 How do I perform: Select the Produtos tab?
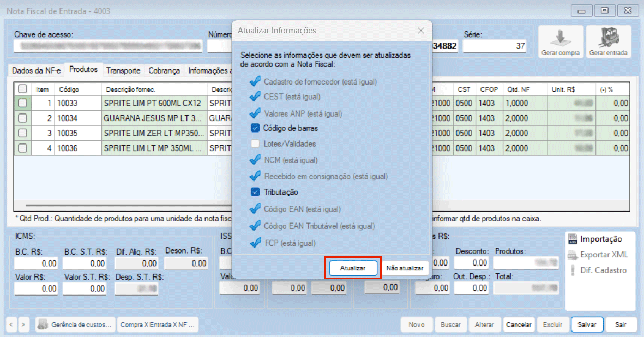(83, 69)
